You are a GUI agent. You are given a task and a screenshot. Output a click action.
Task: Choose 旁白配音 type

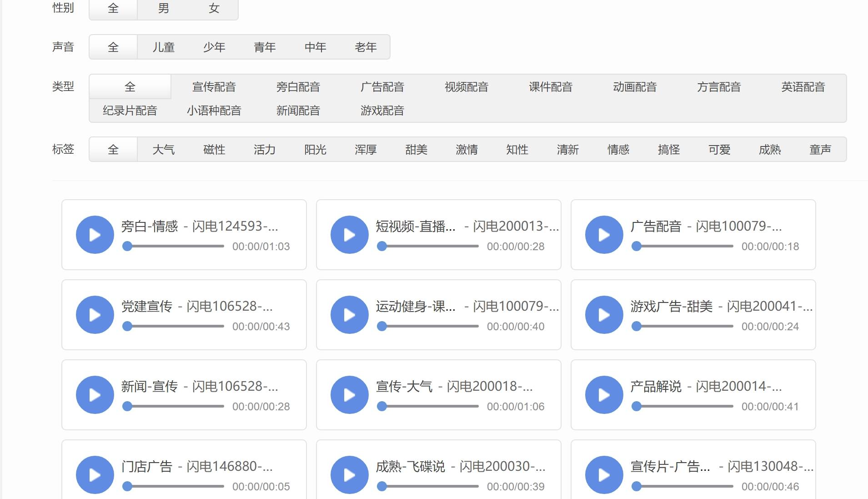point(298,86)
